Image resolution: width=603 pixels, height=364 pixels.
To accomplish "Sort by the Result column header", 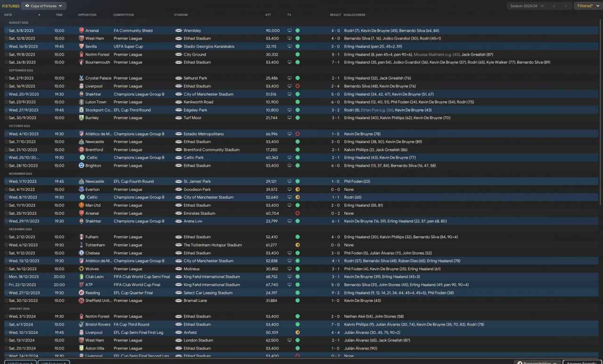I will [x=335, y=15].
